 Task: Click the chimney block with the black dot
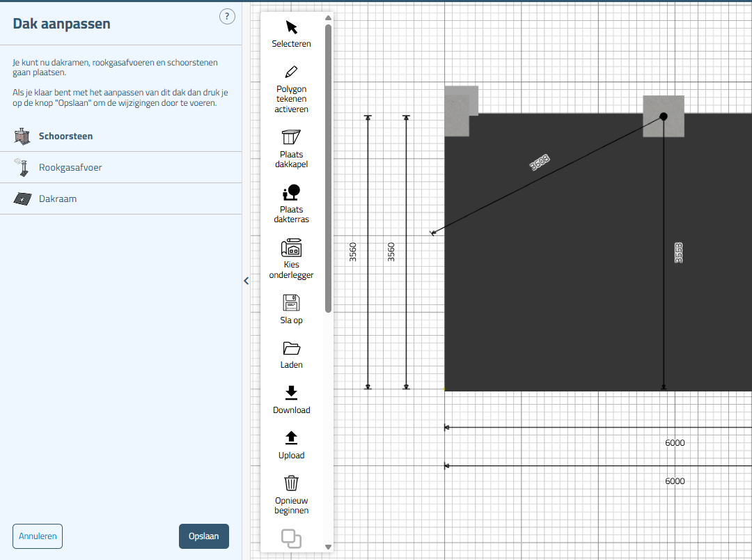point(663,116)
